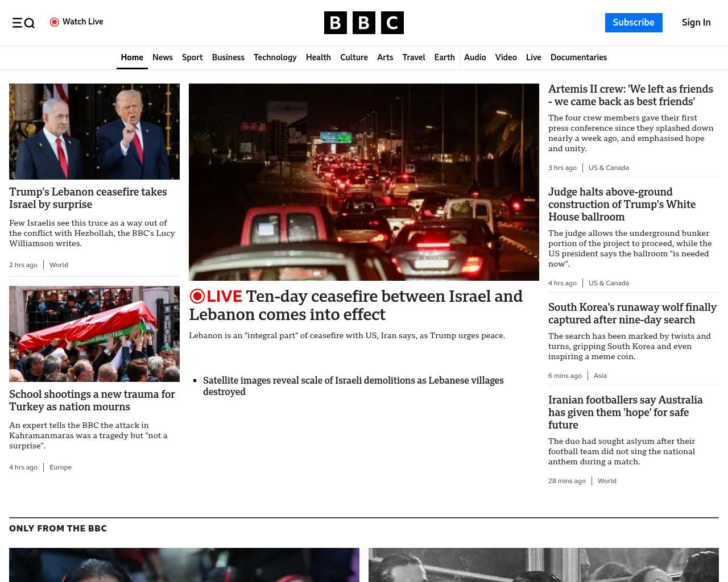Viewport: 728px width, 582px height.
Task: Open the Trump and Netanyahu story image
Action: pyautogui.click(x=94, y=131)
